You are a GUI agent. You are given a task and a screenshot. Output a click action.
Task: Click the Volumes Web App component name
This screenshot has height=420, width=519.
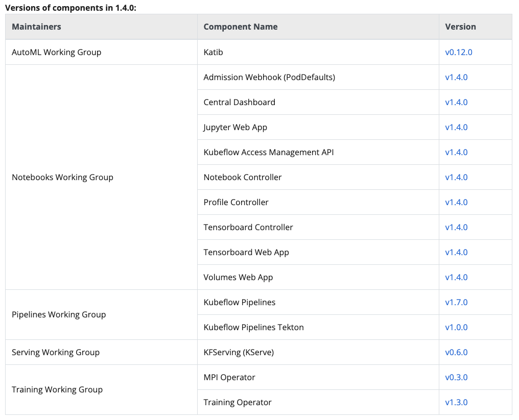tap(238, 278)
